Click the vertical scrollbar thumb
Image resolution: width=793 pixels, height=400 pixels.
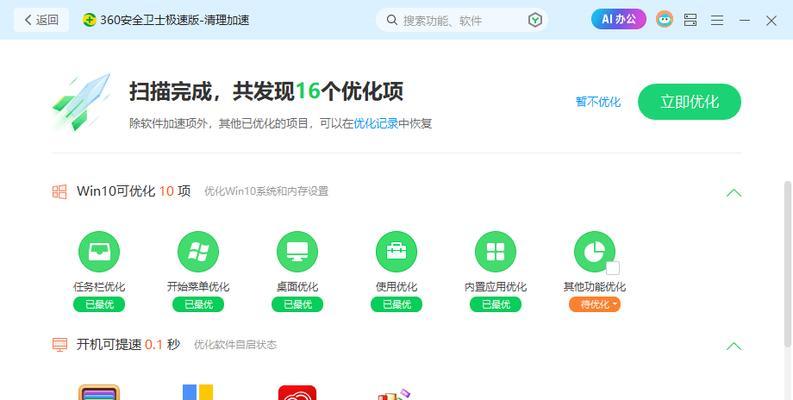coord(787,263)
